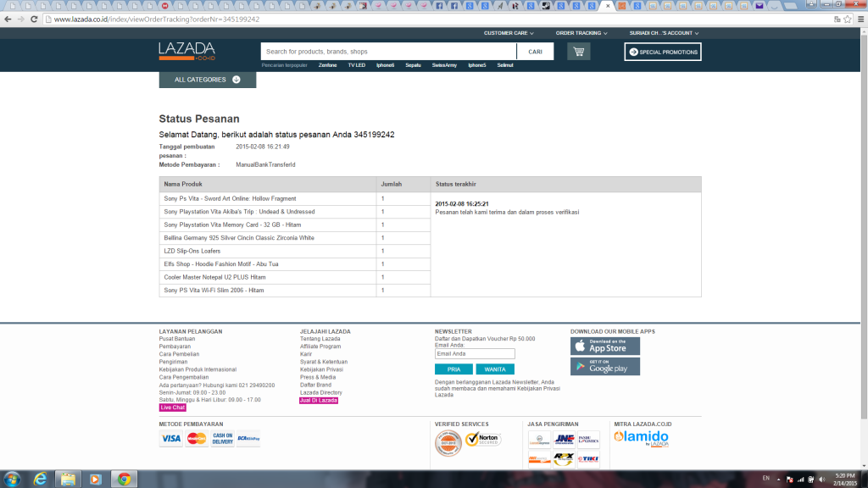Click the Lazada Express courier logo
Image resolution: width=868 pixels, height=488 pixels.
tap(539, 440)
